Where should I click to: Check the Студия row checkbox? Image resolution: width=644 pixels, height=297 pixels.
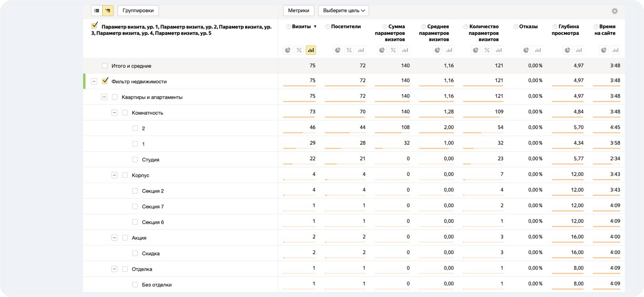[135, 160]
